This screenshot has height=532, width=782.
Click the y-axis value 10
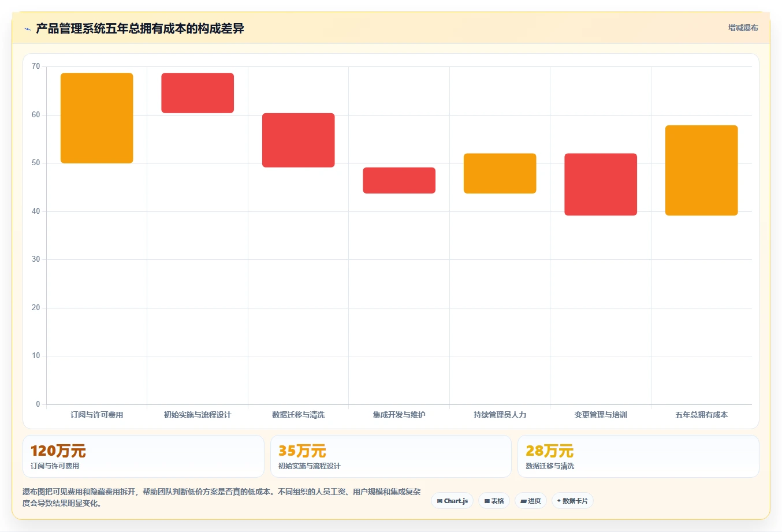coord(36,356)
